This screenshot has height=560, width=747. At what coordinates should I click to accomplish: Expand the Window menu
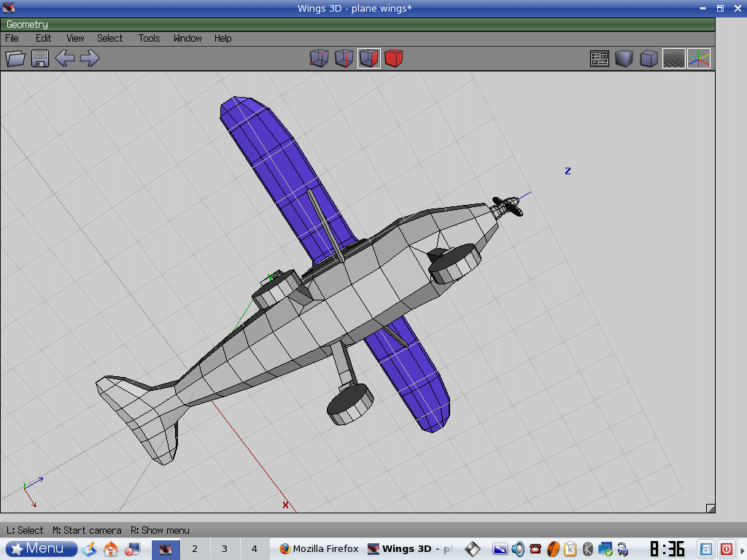[x=187, y=38]
